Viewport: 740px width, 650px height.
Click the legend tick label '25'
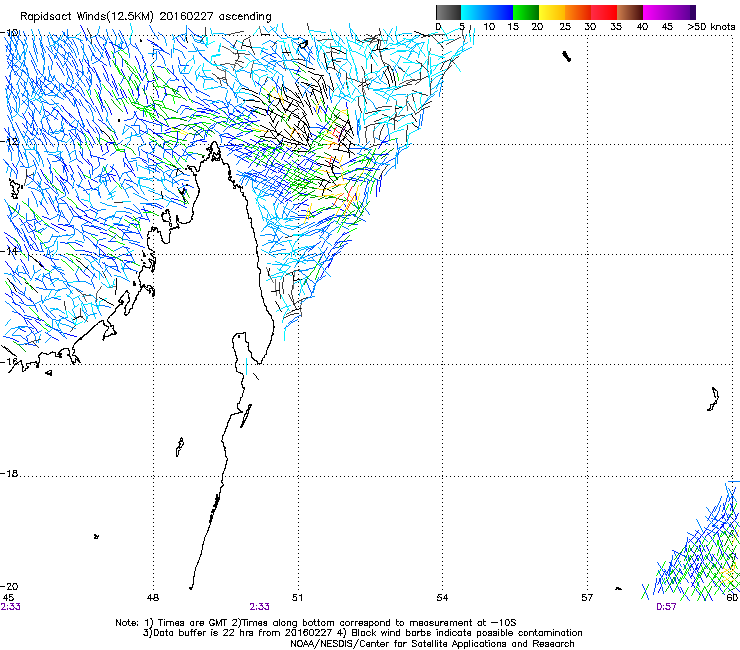pos(565,27)
